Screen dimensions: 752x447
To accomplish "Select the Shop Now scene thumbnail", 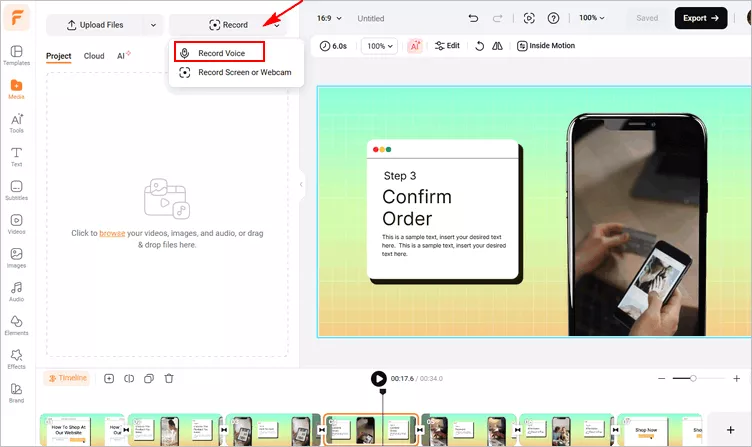I will point(659,429).
